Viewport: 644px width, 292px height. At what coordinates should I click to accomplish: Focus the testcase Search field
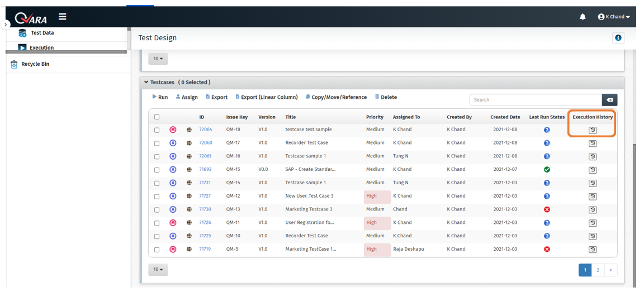536,99
